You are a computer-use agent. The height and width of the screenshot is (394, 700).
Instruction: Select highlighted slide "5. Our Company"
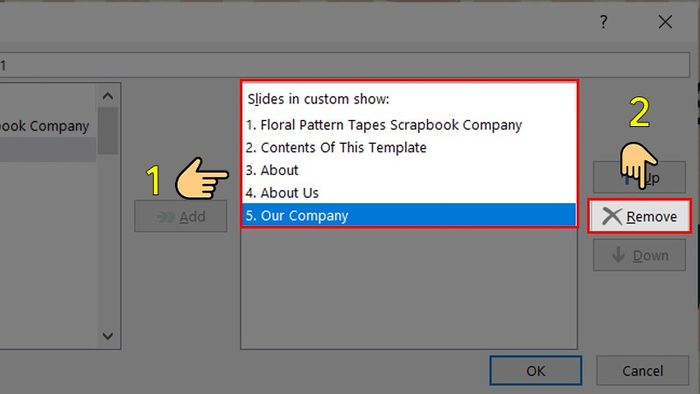(x=409, y=216)
